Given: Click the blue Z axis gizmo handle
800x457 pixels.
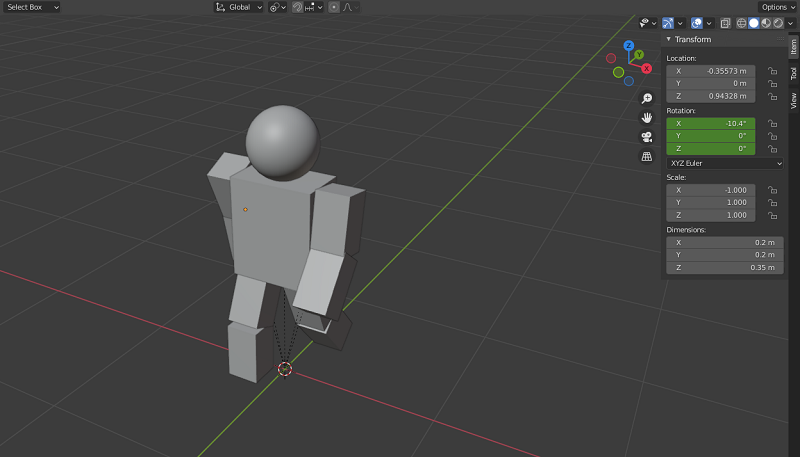Looking at the screenshot, I should pyautogui.click(x=629, y=45).
